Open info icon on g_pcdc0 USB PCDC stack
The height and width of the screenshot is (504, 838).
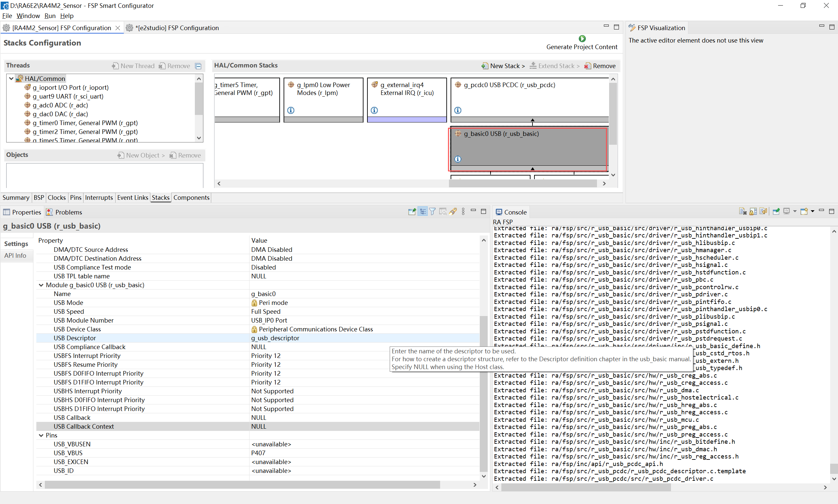click(458, 110)
